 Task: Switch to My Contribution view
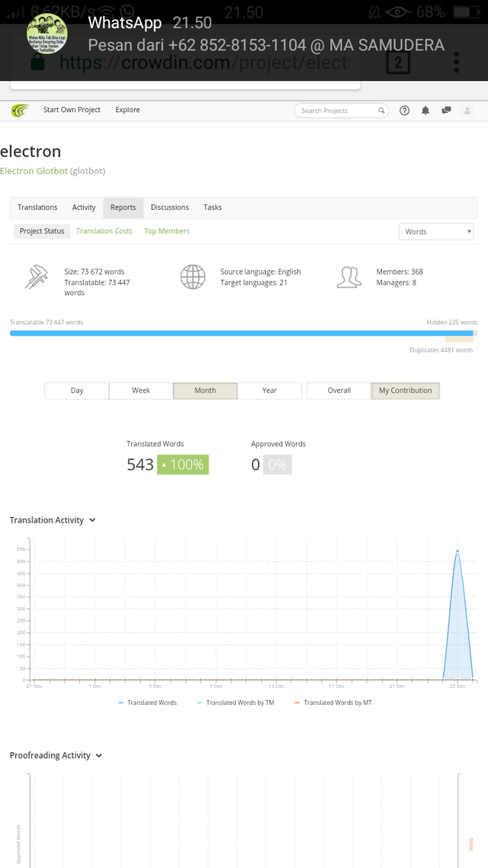pyautogui.click(x=406, y=391)
